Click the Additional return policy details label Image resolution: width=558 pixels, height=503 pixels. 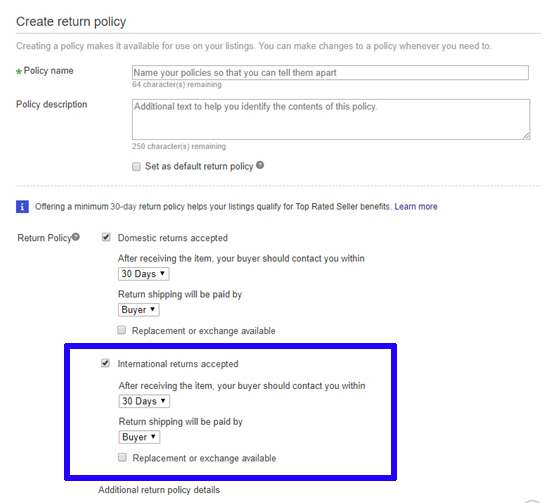click(159, 490)
